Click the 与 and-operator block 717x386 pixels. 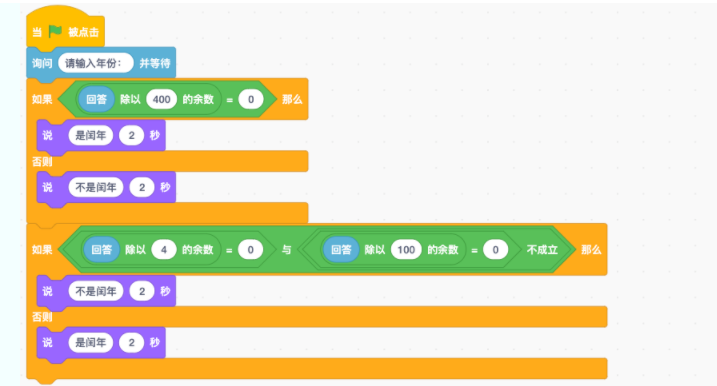pos(286,250)
